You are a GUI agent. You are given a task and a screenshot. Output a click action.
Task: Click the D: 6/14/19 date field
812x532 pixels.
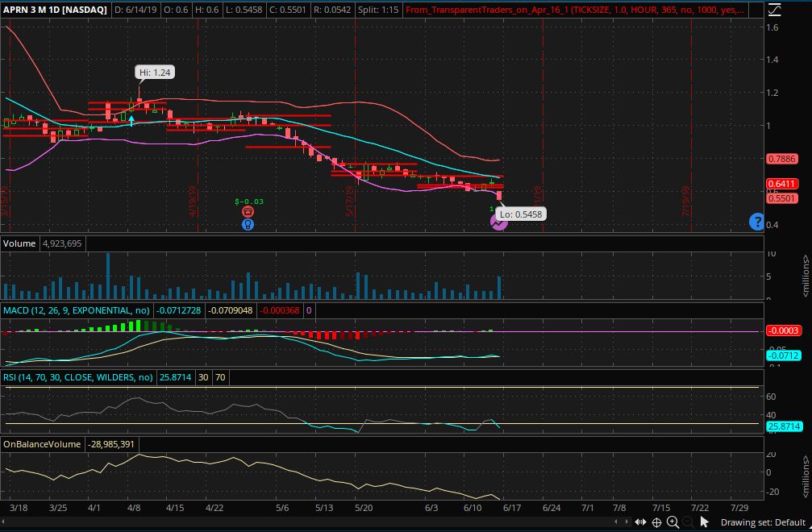135,10
